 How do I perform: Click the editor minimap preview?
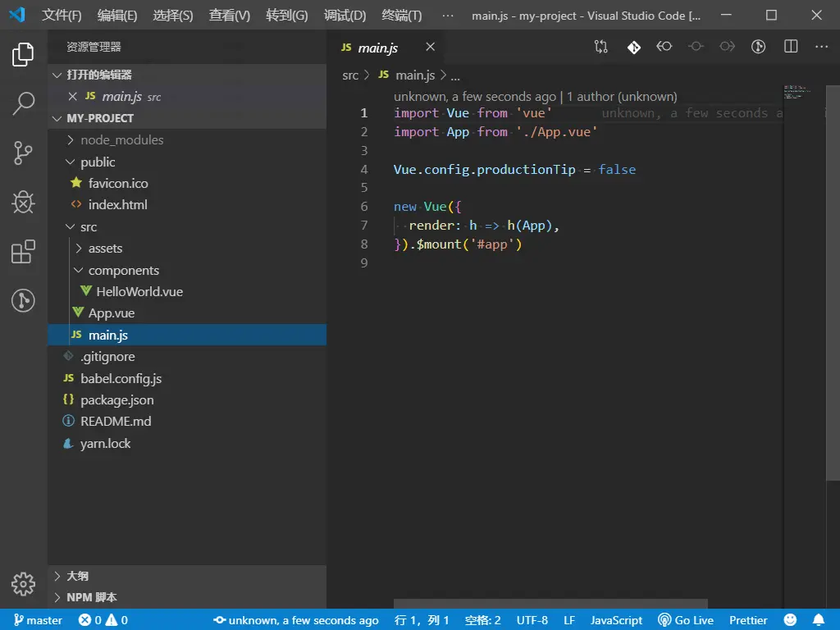796,92
